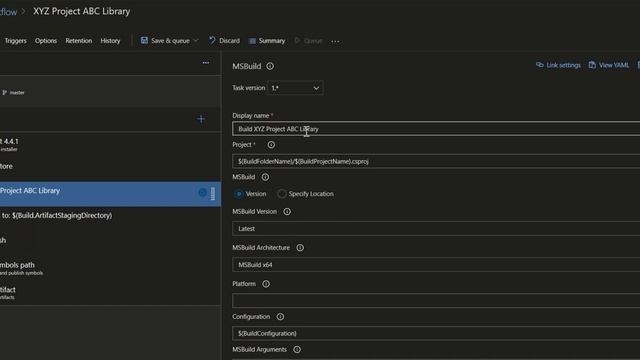Open MSBuild Version Latest combo box
This screenshot has height=360, width=640.
(x=436, y=229)
